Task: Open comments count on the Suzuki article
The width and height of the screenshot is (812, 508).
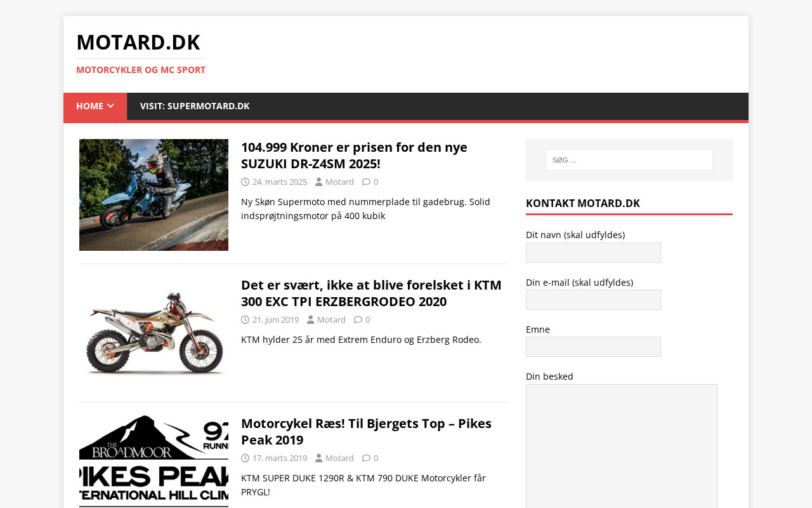Action: coord(376,182)
